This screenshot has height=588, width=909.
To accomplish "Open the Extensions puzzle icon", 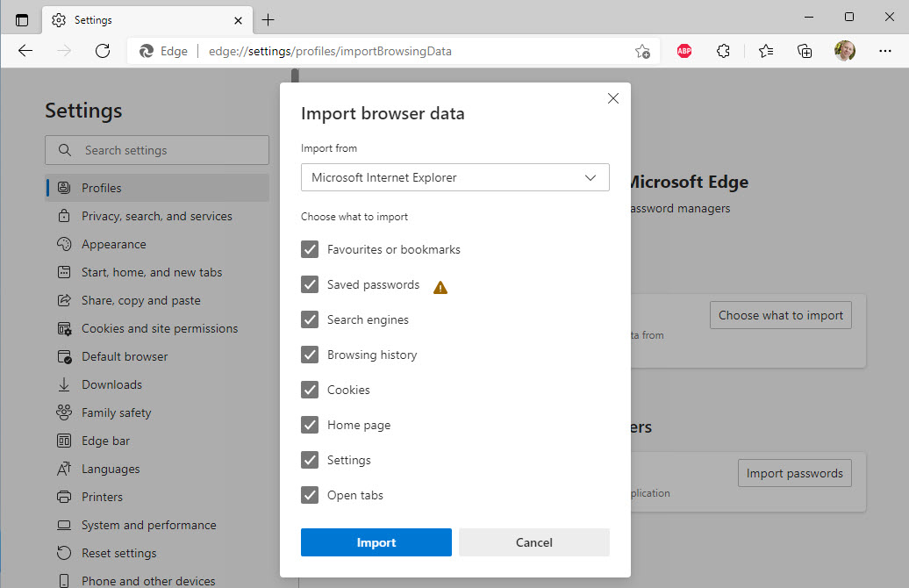I will (723, 51).
